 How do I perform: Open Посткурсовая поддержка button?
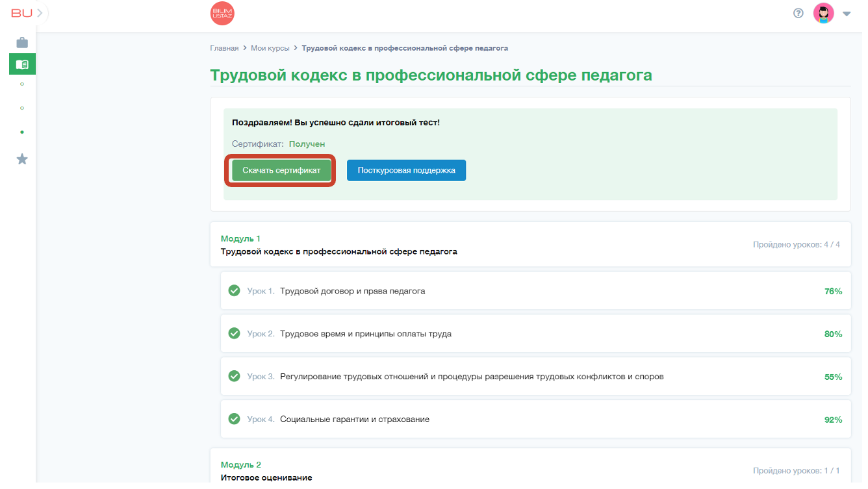406,170
